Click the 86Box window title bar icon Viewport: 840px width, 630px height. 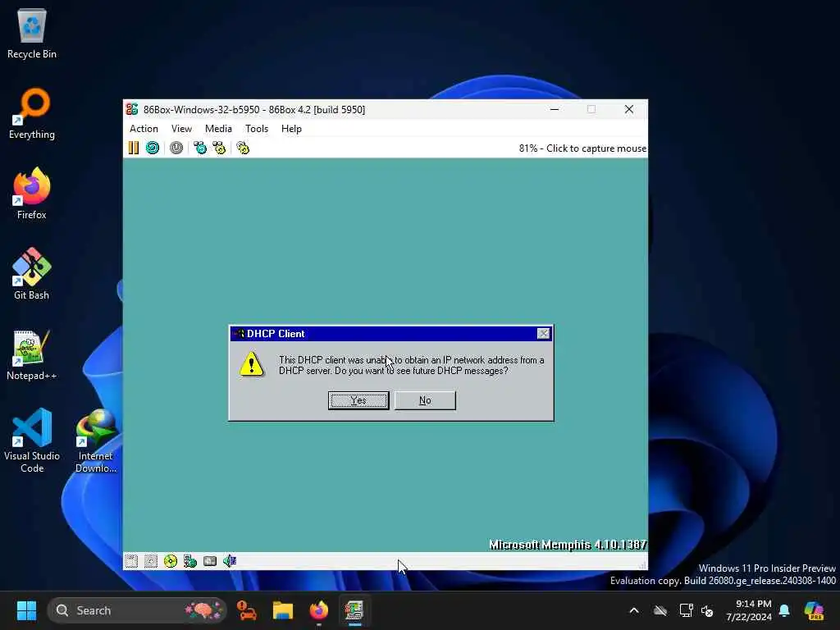pyautogui.click(x=132, y=109)
